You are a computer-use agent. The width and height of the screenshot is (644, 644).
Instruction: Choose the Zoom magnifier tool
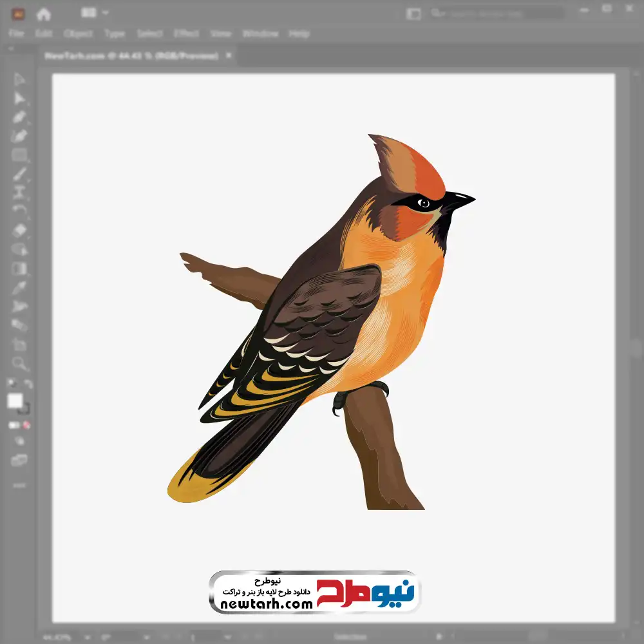tap(19, 363)
